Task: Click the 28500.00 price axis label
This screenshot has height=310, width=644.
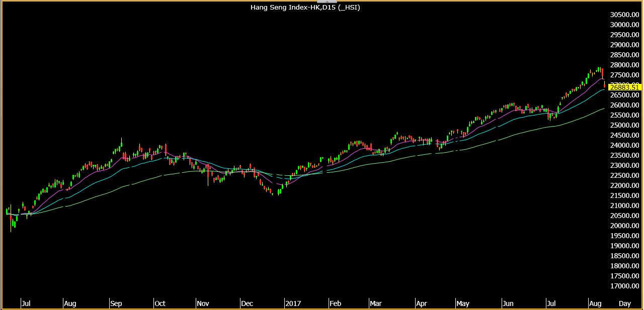Action: click(624, 55)
